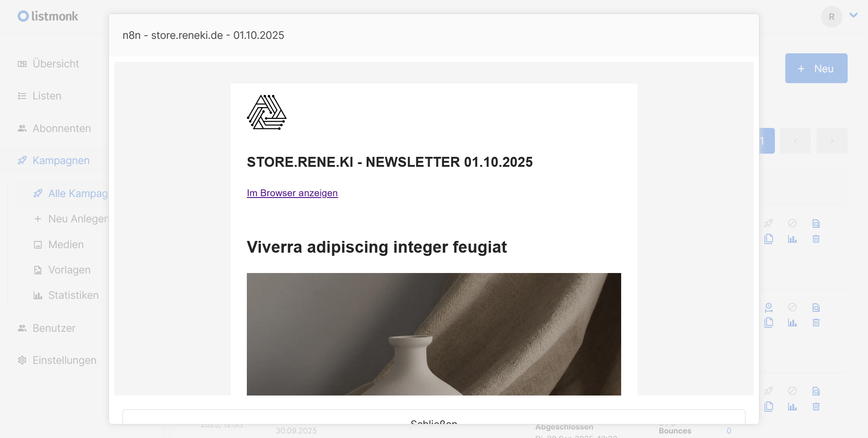The height and width of the screenshot is (438, 868).
Task: Click the Neu new campaign button
Action: (x=816, y=68)
